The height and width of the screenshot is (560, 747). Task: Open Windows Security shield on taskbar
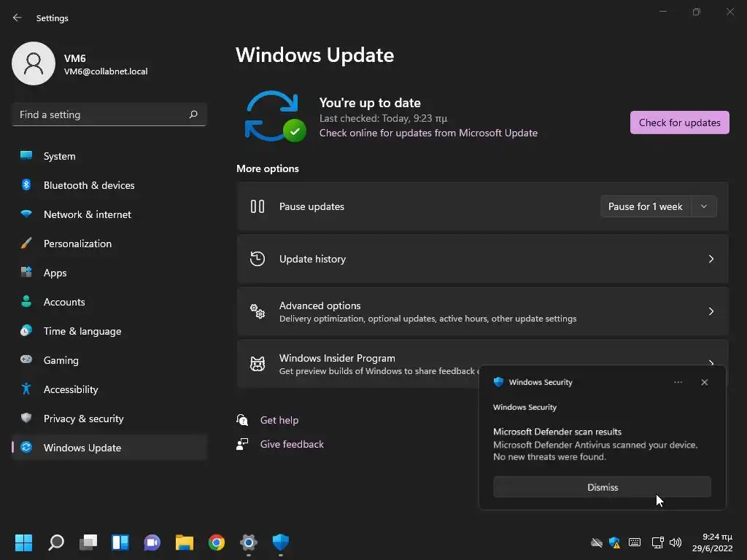tap(281, 542)
